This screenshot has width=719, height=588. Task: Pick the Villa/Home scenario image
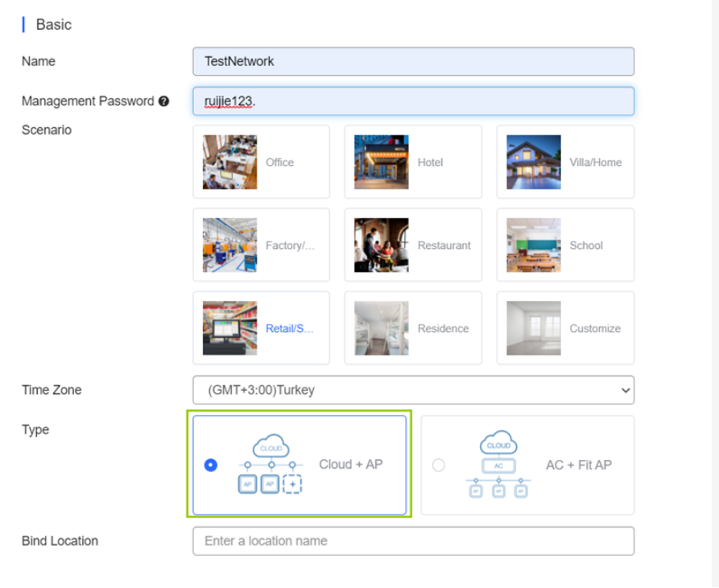tap(533, 162)
